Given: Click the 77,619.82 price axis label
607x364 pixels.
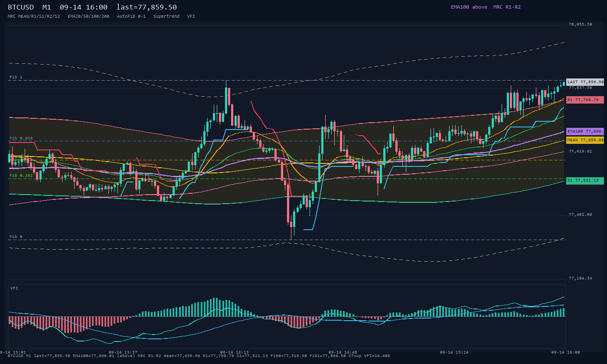Looking at the screenshot, I should [580, 151].
